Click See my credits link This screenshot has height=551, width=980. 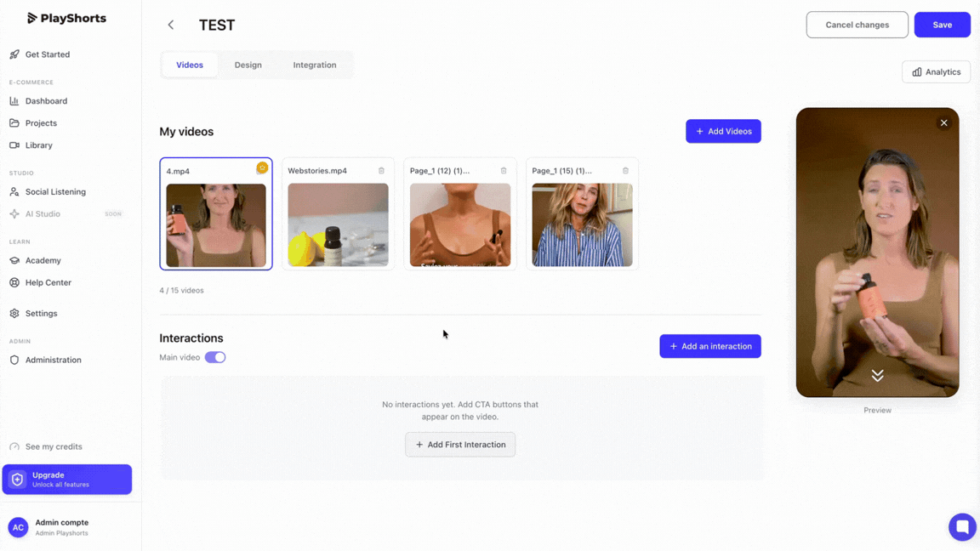coord(54,446)
